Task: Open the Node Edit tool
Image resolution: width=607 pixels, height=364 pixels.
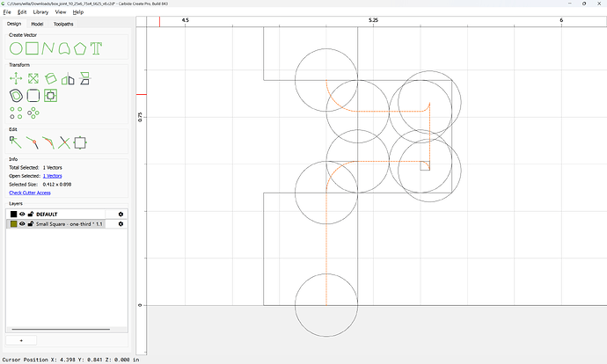Action: (16, 142)
